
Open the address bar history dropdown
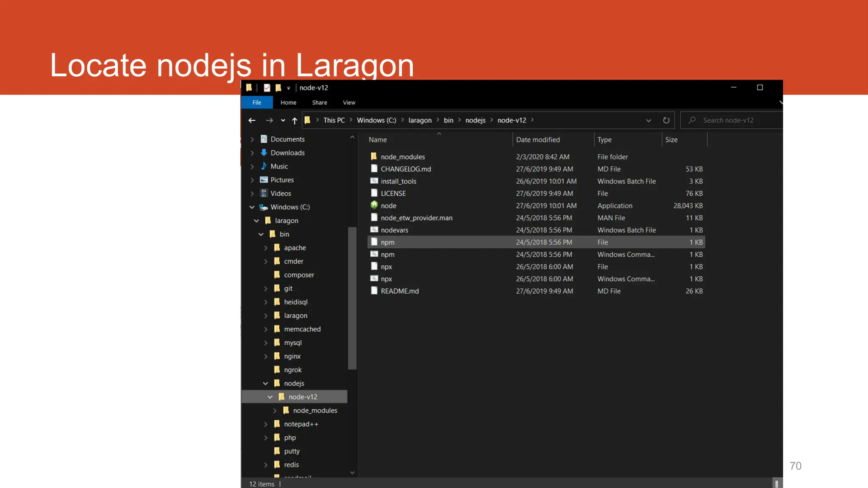tap(648, 121)
